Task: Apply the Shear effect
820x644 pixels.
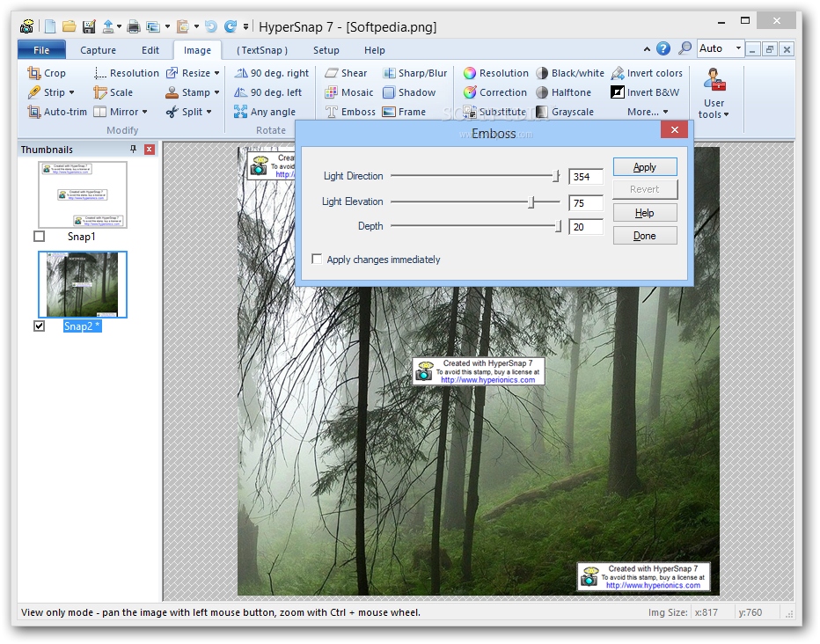Action: click(x=346, y=73)
